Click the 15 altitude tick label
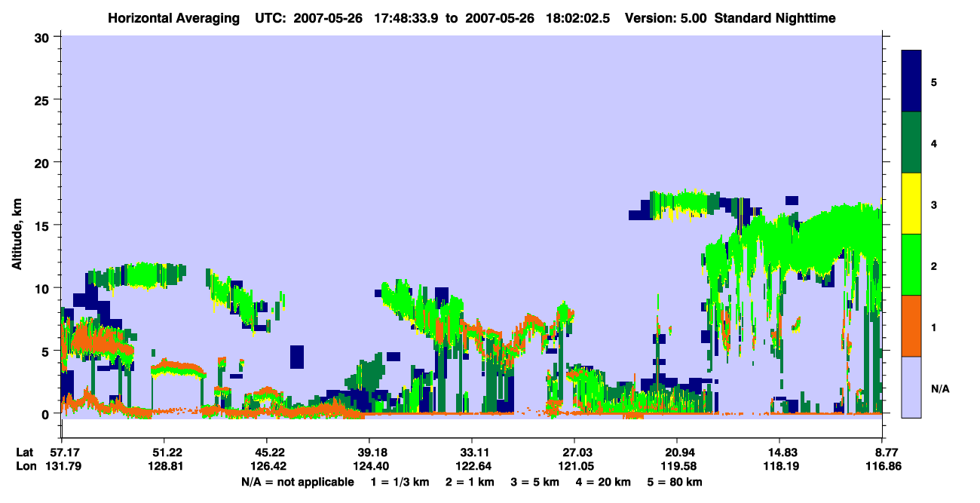Viewport: 980px width, 503px height. tap(44, 225)
